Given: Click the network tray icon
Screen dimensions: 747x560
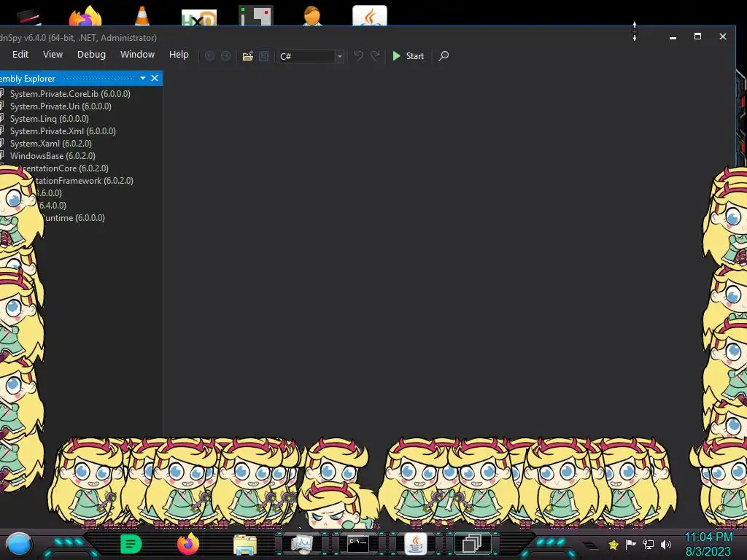Looking at the screenshot, I should pos(649,544).
